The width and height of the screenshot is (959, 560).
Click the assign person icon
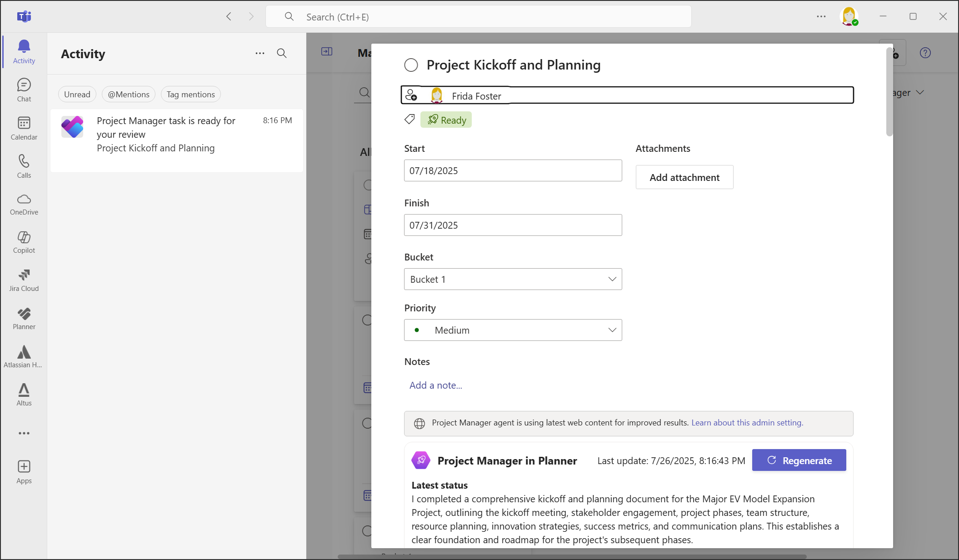411,95
